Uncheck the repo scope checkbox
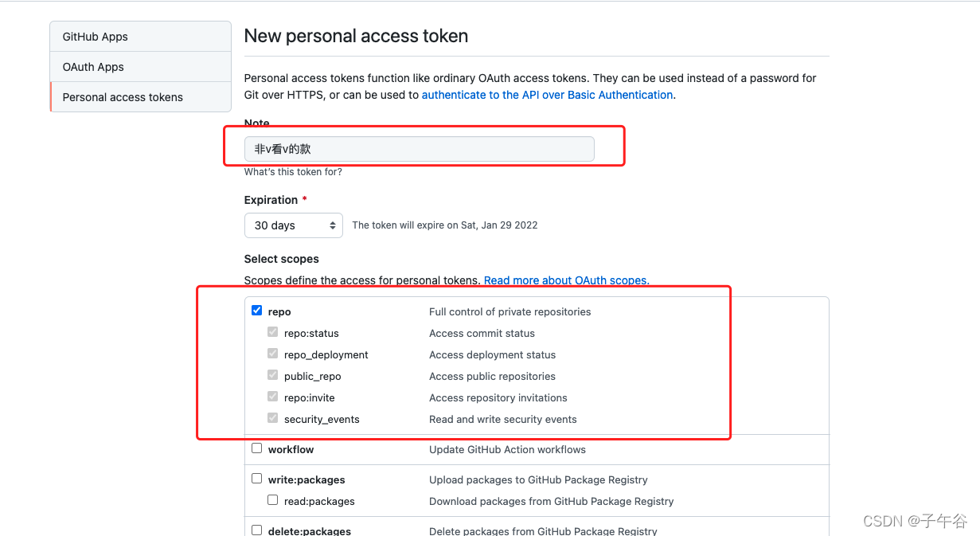Viewport: 980px width, 536px height. [256, 310]
